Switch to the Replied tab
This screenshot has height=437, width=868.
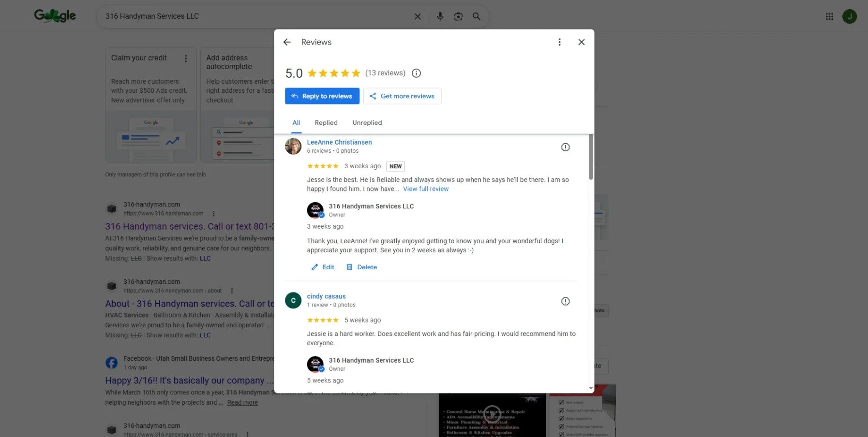point(326,123)
